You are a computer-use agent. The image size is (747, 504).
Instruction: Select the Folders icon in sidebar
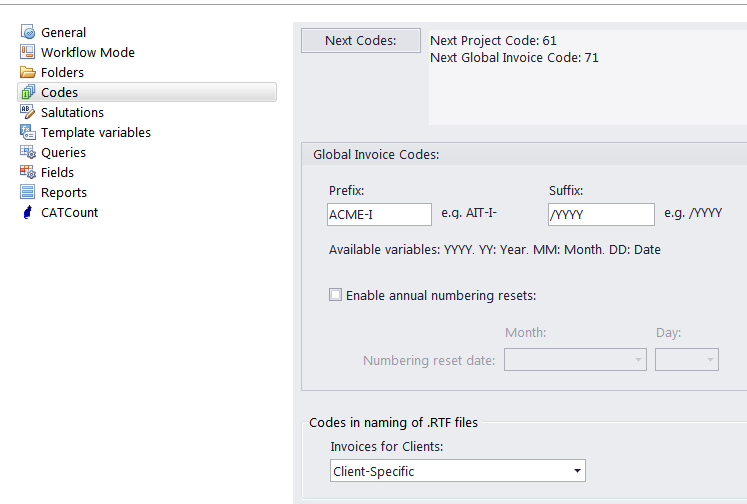coord(28,72)
